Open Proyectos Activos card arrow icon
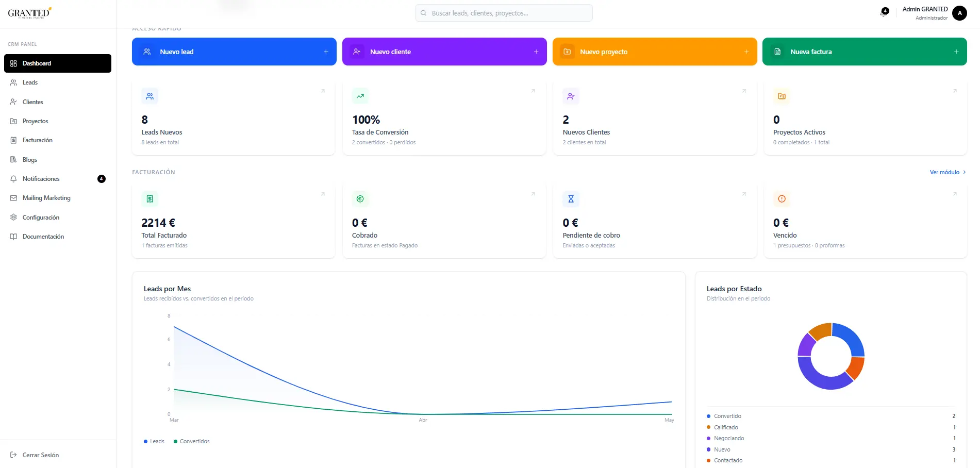The width and height of the screenshot is (980, 468). (955, 91)
